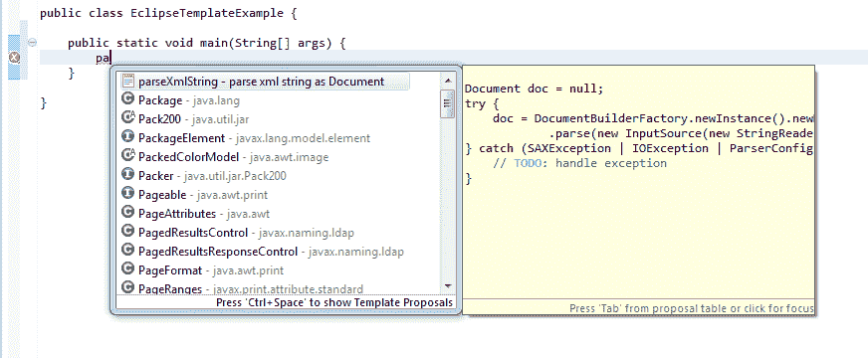The width and height of the screenshot is (868, 358).
Task: Click the interface icon beside Pageable
Action: (128, 194)
